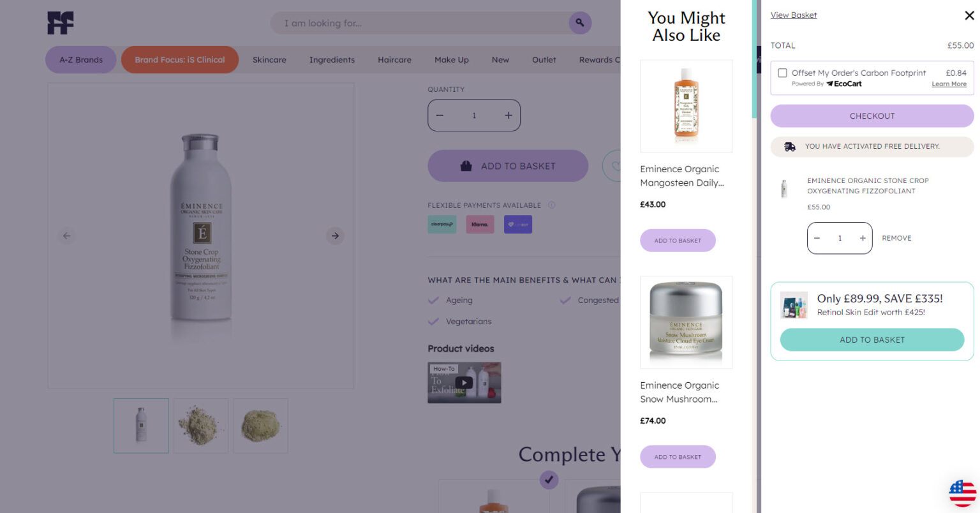Click the search magnifier icon
This screenshot has height=513, width=980.
tap(580, 23)
